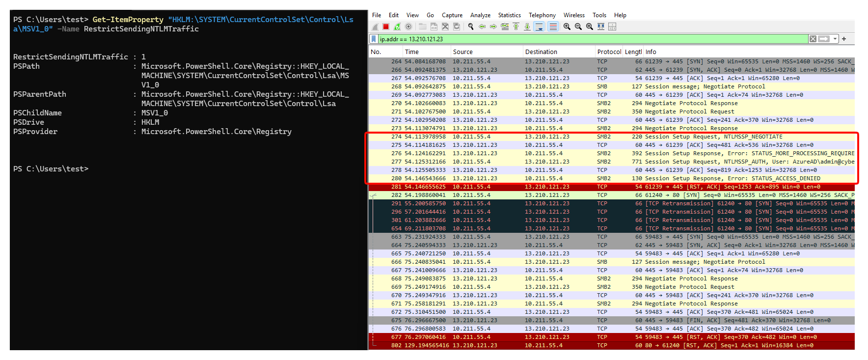
Task: Select packet 264 SYN row
Action: point(612,61)
